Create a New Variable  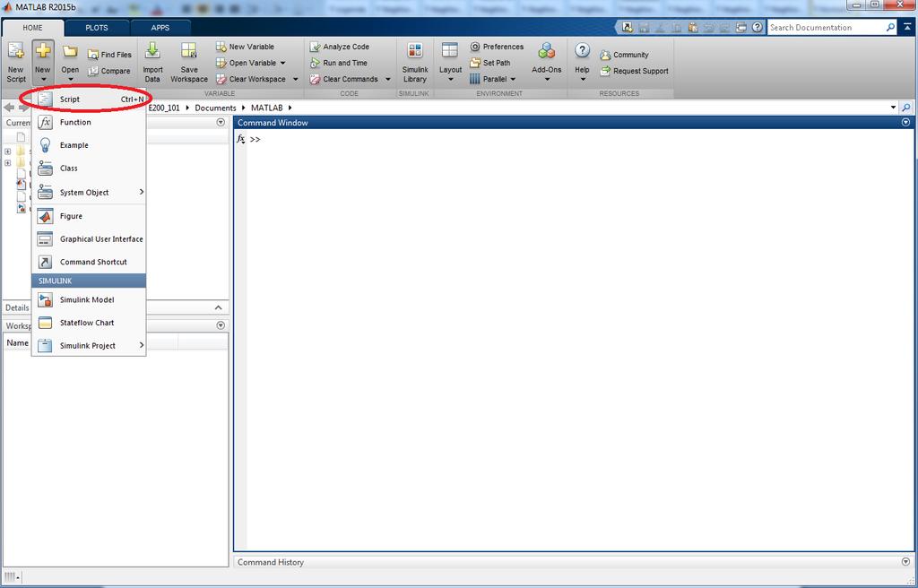[245, 47]
